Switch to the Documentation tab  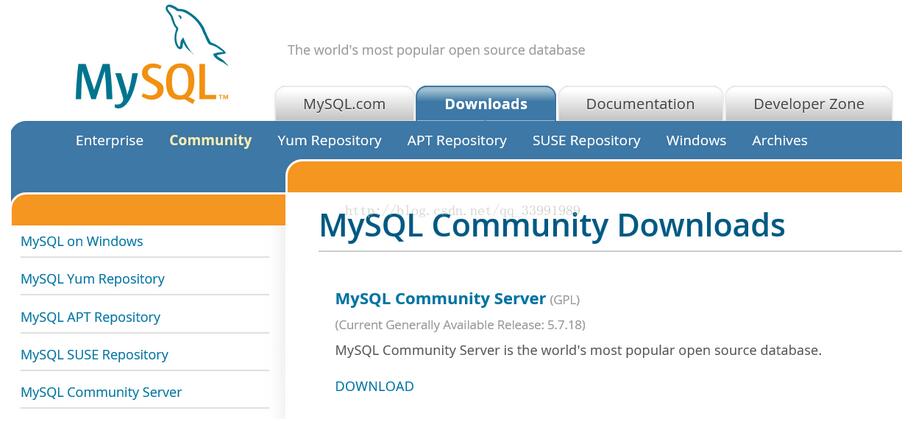(x=640, y=104)
